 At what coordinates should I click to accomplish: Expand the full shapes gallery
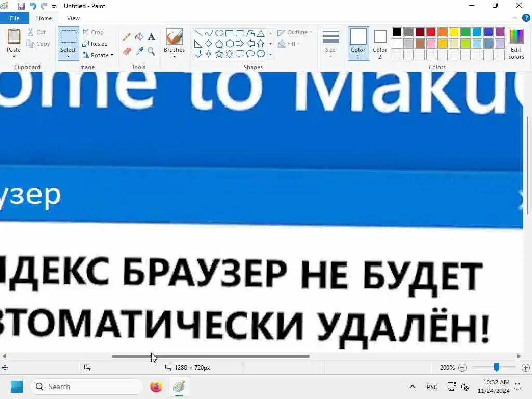click(x=270, y=54)
